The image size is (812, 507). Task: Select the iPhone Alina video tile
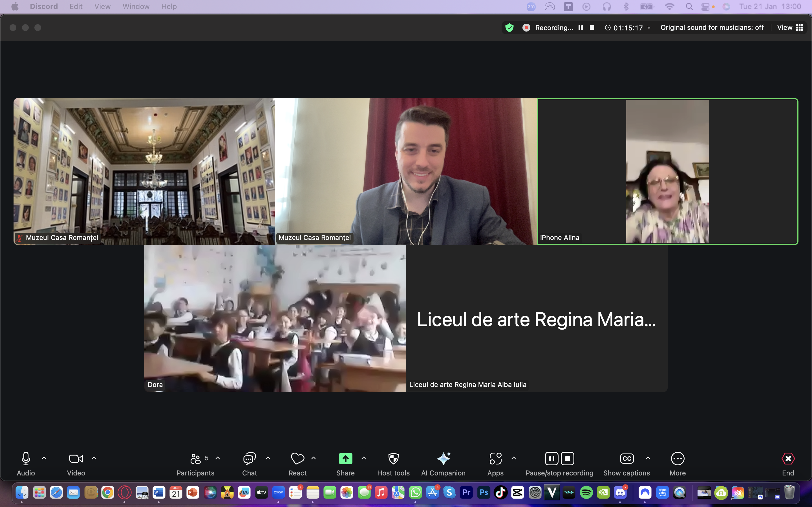(x=667, y=171)
